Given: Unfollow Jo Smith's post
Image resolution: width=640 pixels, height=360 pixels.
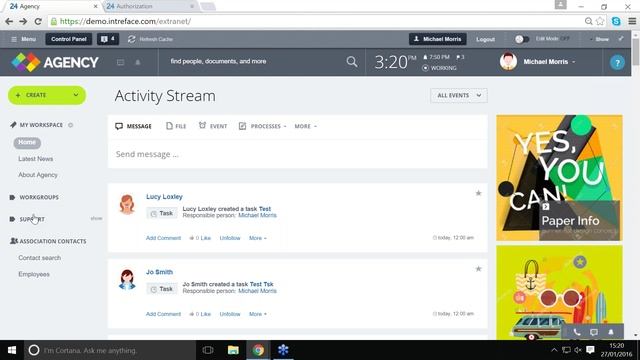Looking at the screenshot, I should click(230, 314).
